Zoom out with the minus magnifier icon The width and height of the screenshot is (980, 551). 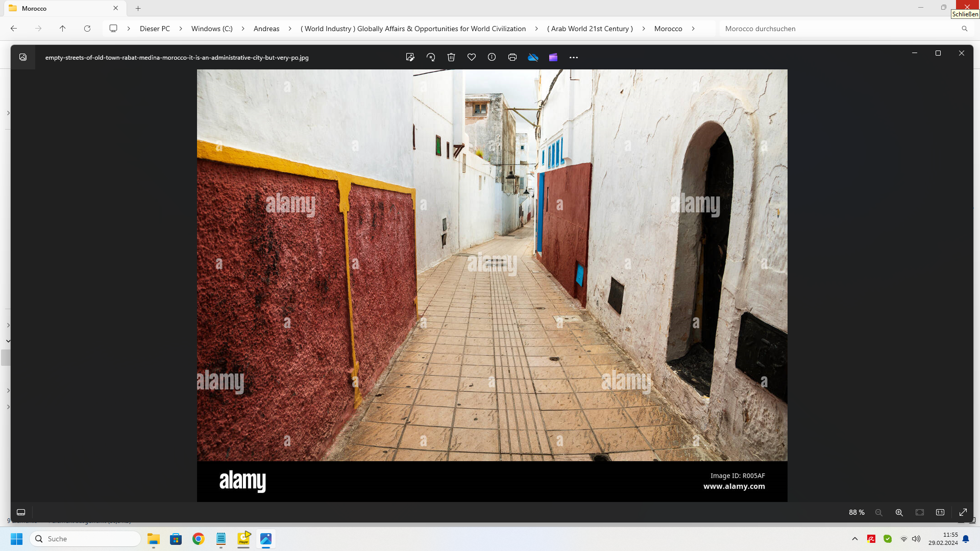878,512
